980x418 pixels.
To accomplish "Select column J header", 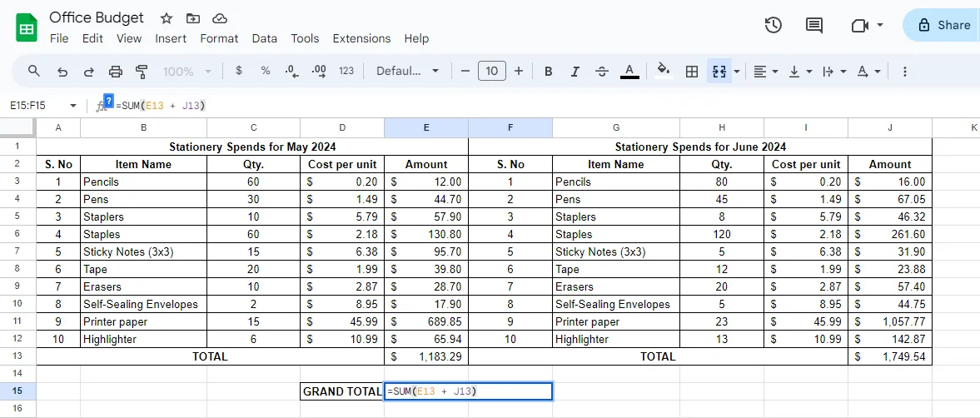I will click(890, 127).
